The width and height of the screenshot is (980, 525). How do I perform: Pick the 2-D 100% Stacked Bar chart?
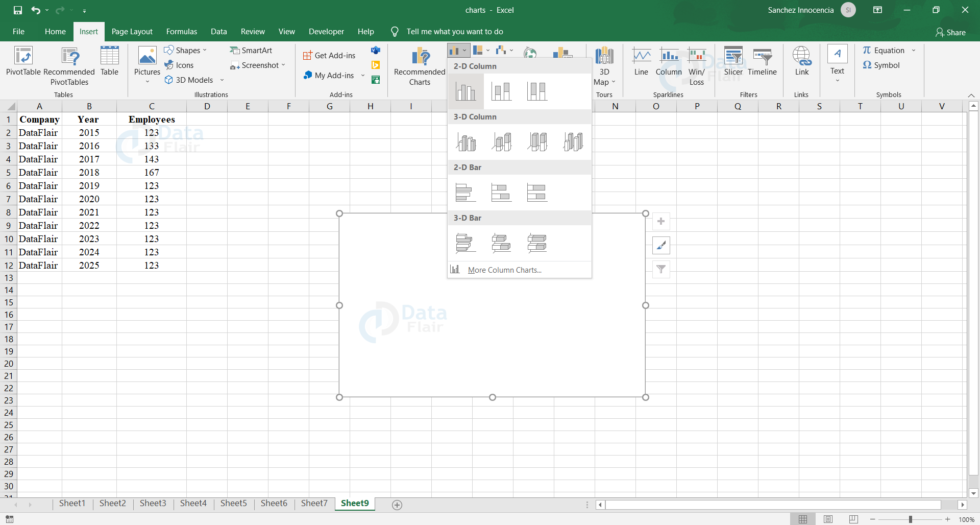[537, 193]
